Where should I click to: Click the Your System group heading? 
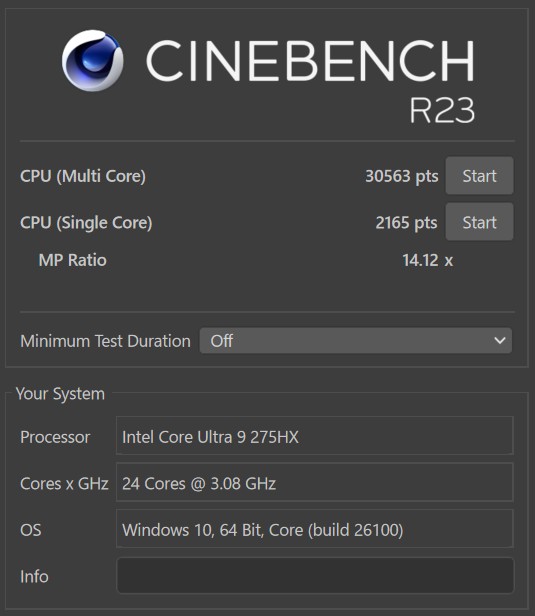60,394
